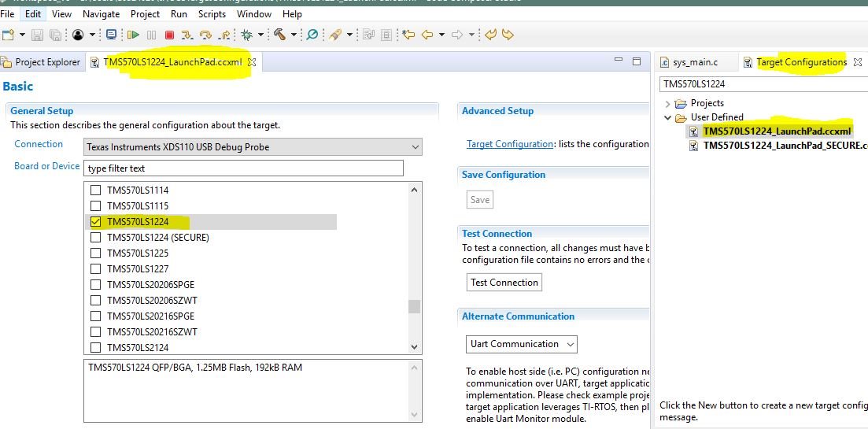Image resolution: width=868 pixels, height=429 pixels.
Task: Click the Step Return icon
Action: (x=224, y=35)
